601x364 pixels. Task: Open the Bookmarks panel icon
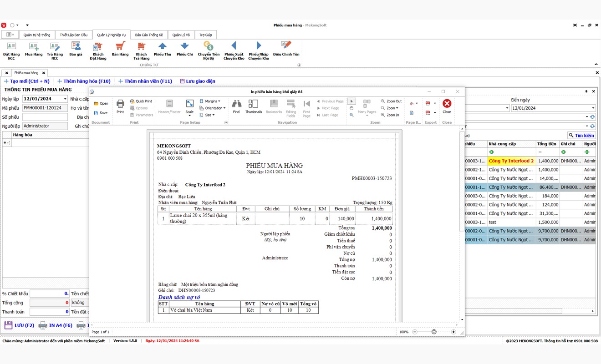[273, 107]
